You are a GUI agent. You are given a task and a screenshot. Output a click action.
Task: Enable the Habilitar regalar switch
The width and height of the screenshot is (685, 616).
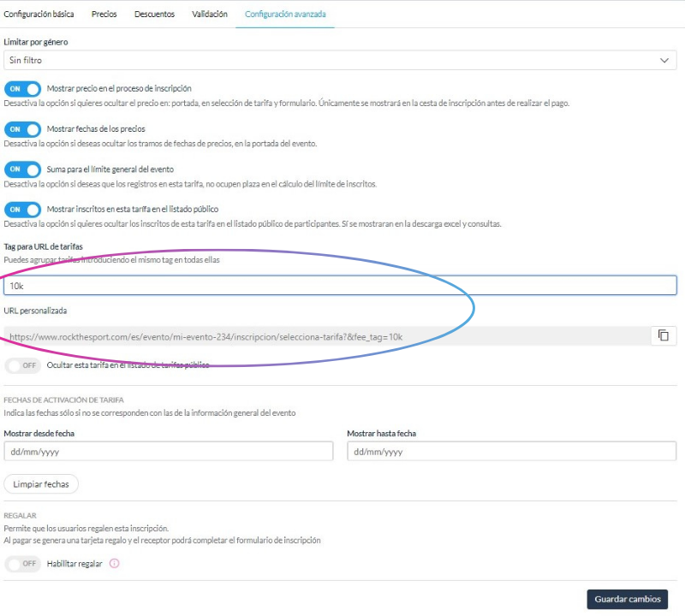pyautogui.click(x=23, y=564)
